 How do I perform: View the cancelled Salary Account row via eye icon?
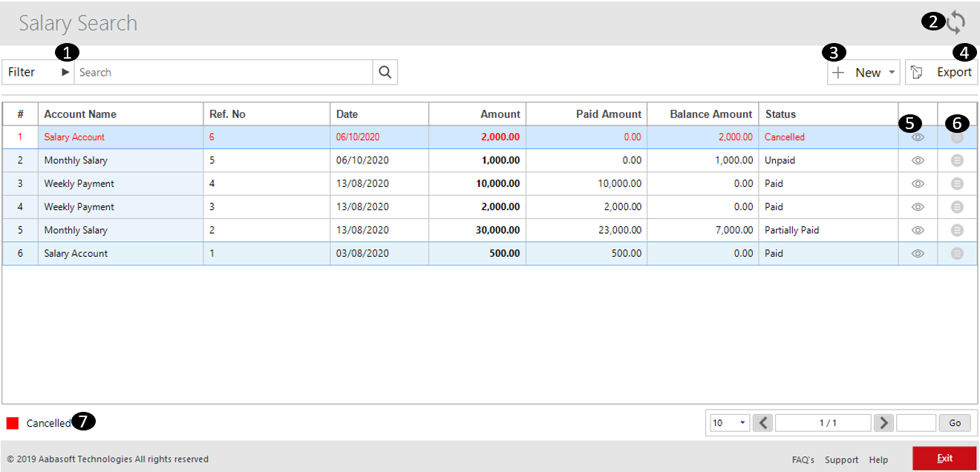click(918, 137)
